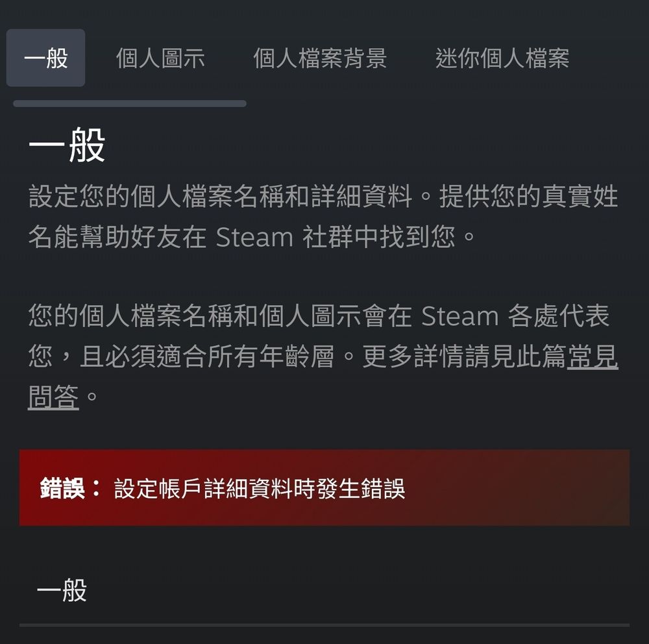Go to the 迷你個人檔案 tab

coord(502,58)
